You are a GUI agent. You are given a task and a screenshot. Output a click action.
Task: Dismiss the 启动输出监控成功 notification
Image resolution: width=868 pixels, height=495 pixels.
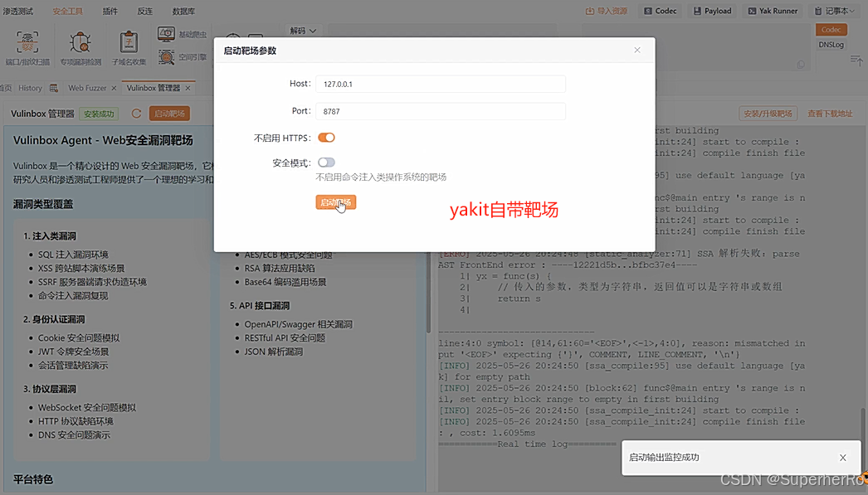pos(842,458)
